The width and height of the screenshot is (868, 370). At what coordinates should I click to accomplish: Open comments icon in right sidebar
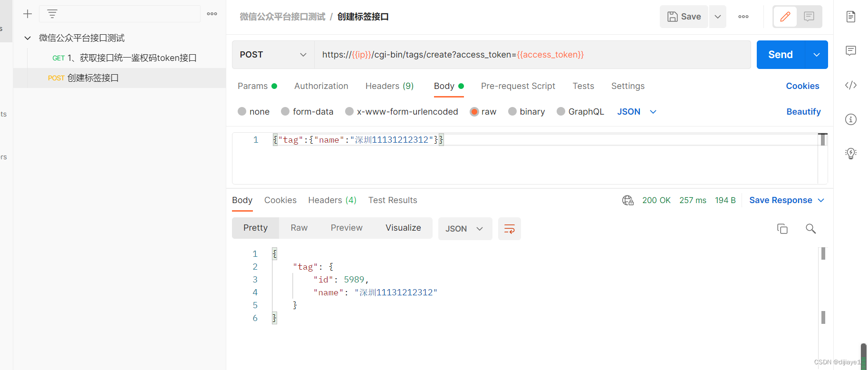[x=851, y=50]
